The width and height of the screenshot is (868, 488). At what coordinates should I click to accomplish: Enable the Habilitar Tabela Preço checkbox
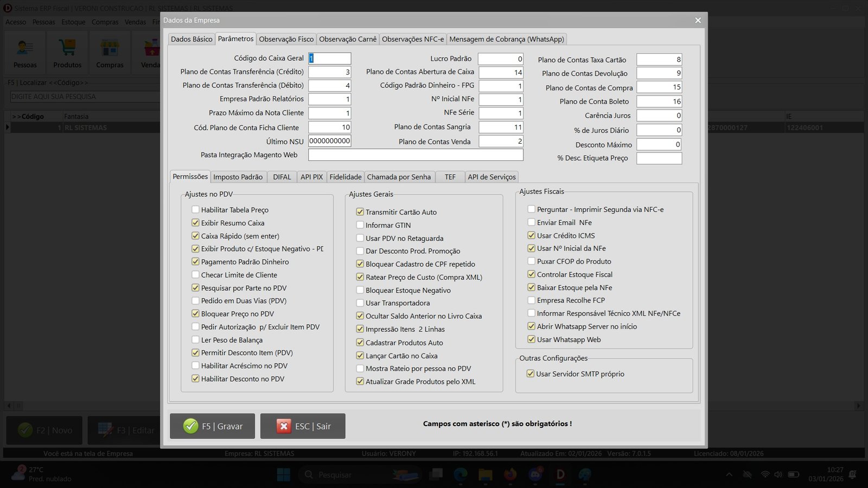click(x=195, y=210)
